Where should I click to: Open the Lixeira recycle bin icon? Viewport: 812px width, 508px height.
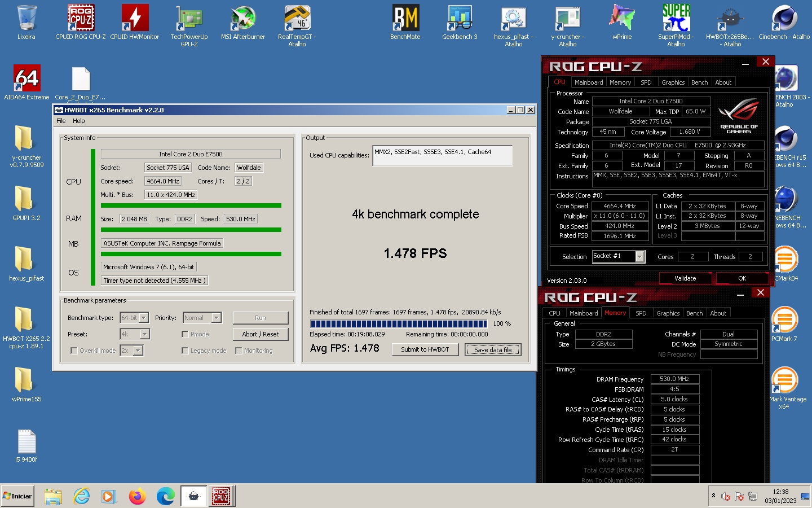click(x=27, y=23)
